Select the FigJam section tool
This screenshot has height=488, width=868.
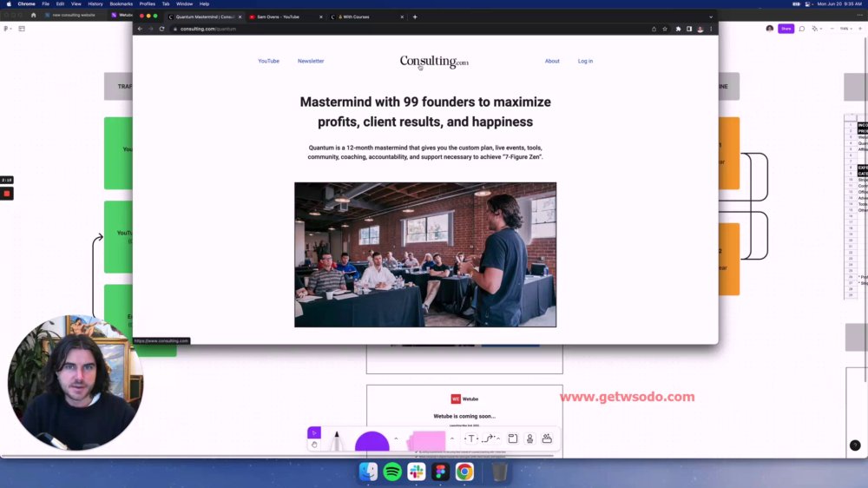click(513, 439)
